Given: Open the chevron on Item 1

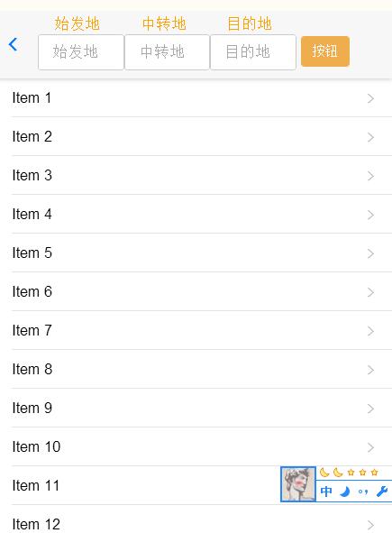Looking at the screenshot, I should tap(370, 98).
